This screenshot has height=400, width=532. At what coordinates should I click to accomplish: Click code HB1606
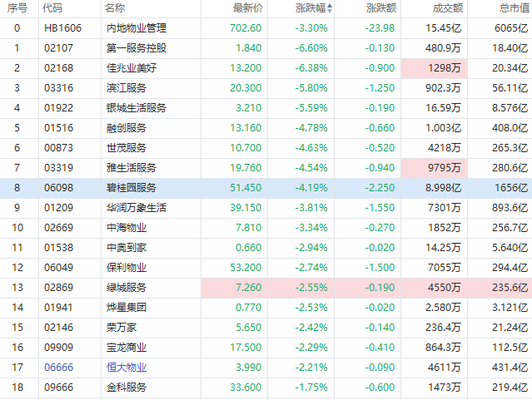(x=62, y=27)
